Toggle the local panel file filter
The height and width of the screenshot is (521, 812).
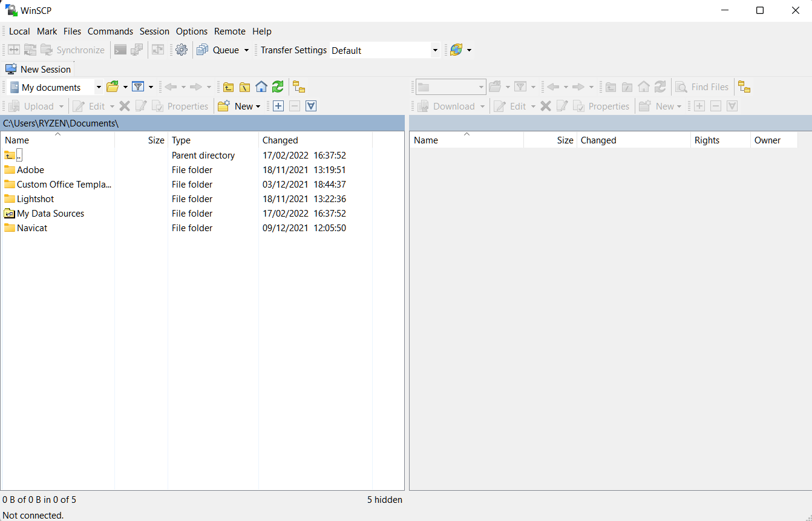138,87
